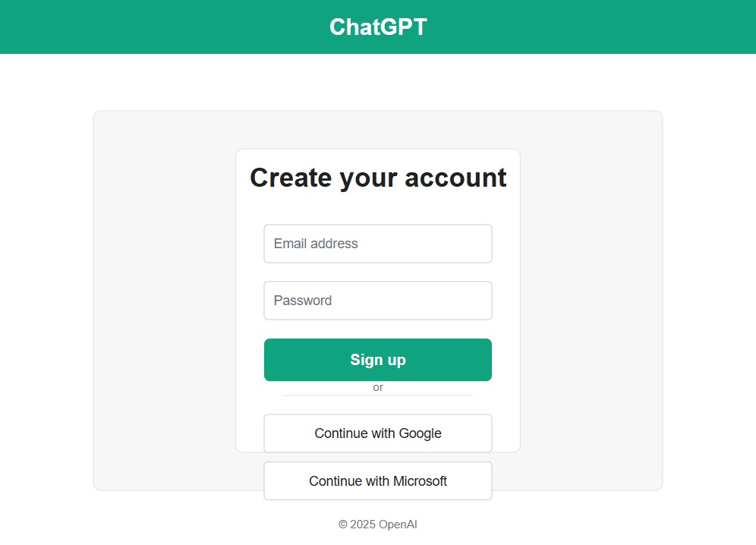
Task: Click the word "Google" on the button
Action: pyautogui.click(x=420, y=433)
